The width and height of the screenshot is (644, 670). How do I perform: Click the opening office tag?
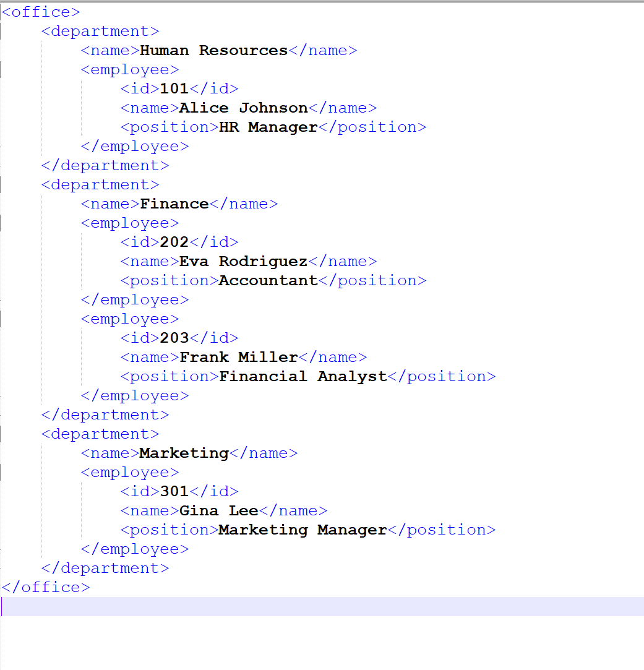(x=40, y=12)
